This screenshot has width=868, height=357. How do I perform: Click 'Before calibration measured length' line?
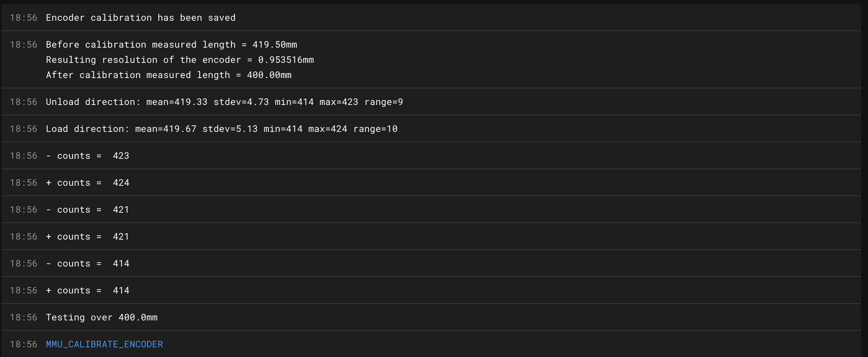[171, 45]
